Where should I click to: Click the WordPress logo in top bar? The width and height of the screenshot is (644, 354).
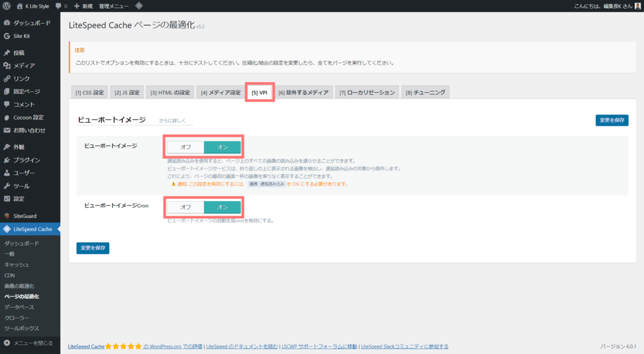tap(7, 6)
